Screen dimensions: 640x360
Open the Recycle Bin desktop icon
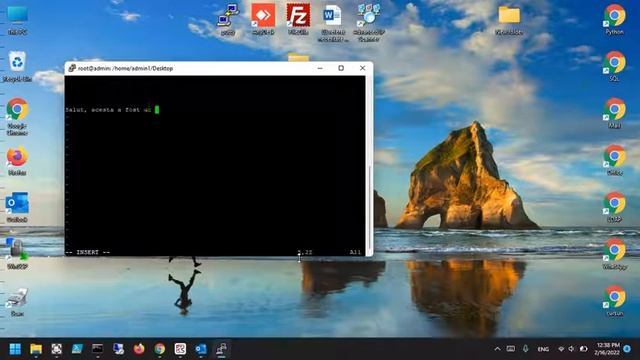[x=17, y=66]
